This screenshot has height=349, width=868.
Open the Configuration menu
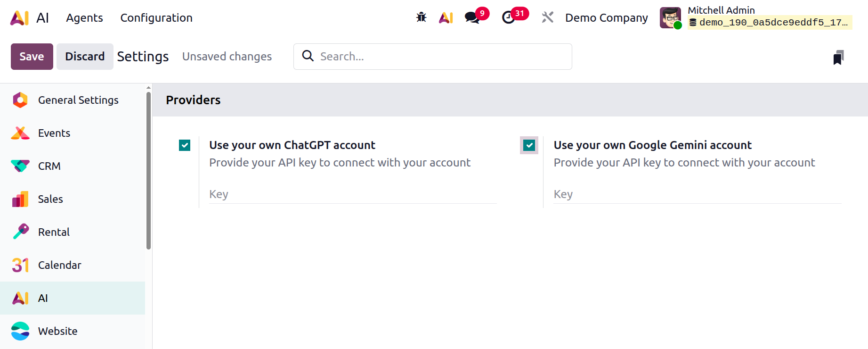(x=156, y=18)
